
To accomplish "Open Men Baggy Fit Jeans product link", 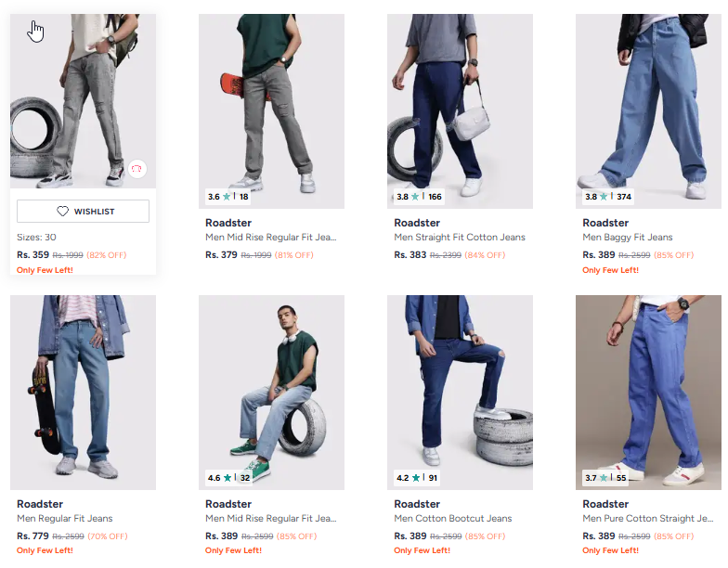I will pyautogui.click(x=627, y=238).
